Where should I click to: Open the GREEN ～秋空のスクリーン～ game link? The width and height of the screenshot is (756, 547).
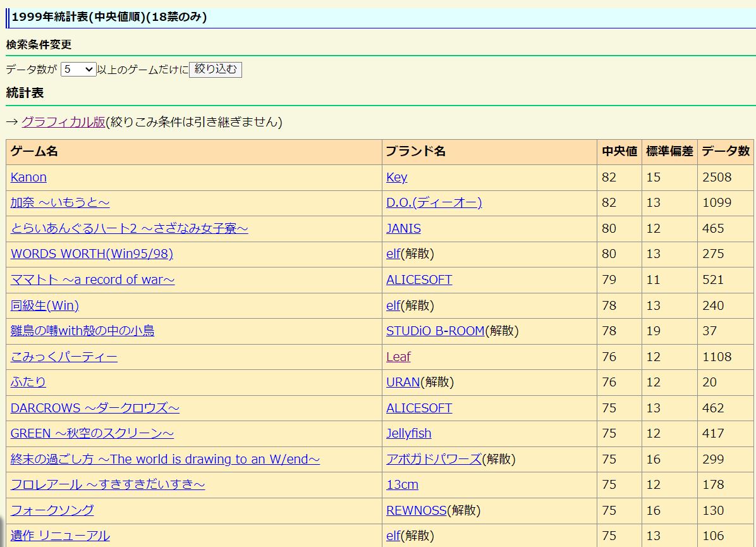pyautogui.click(x=92, y=433)
